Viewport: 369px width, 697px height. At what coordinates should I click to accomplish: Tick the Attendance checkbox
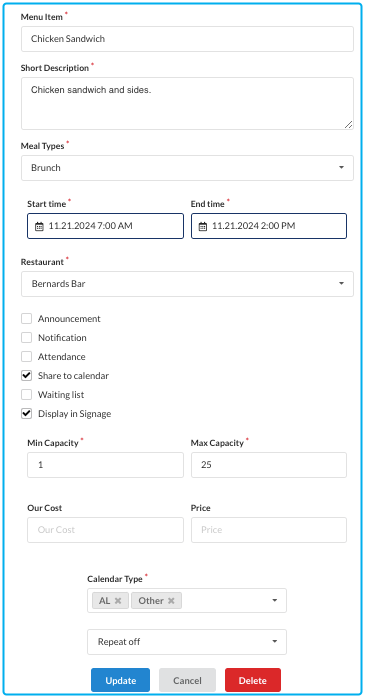coord(27,357)
